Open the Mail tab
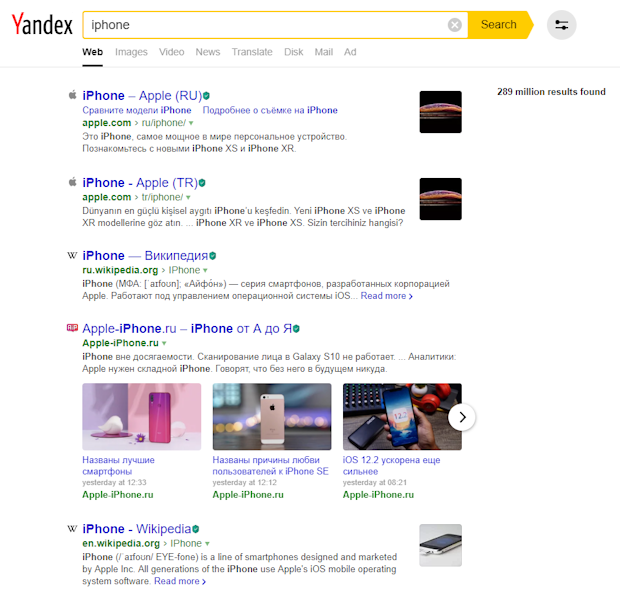Viewport: 620px width, 600px height. pyautogui.click(x=323, y=52)
